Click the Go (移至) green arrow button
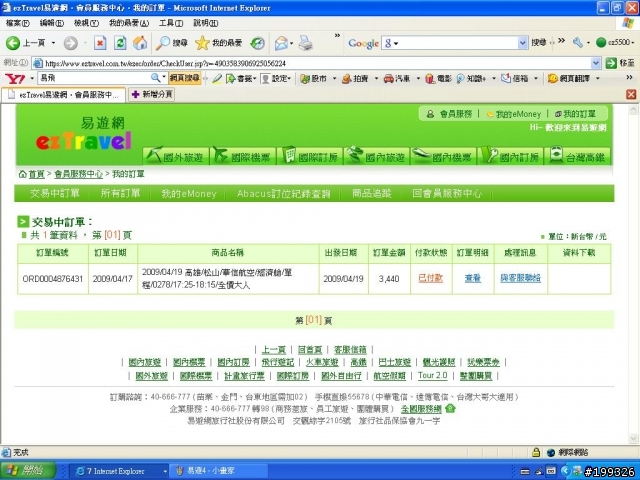The width and height of the screenshot is (640, 480). pyautogui.click(x=611, y=63)
